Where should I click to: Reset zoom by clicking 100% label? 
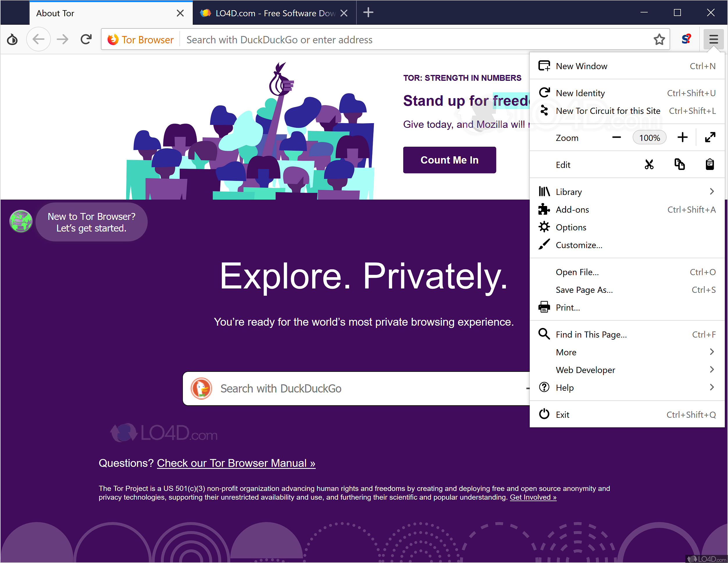[649, 138]
